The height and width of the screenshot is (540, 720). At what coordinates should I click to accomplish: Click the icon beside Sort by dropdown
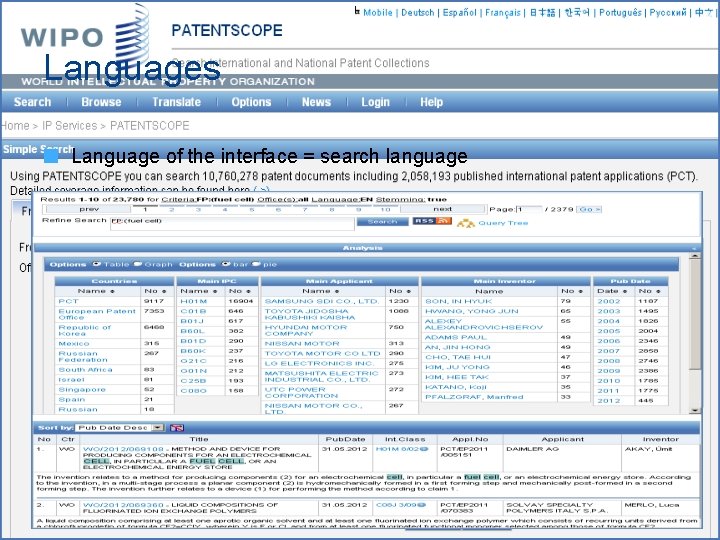pyautogui.click(x=177, y=428)
